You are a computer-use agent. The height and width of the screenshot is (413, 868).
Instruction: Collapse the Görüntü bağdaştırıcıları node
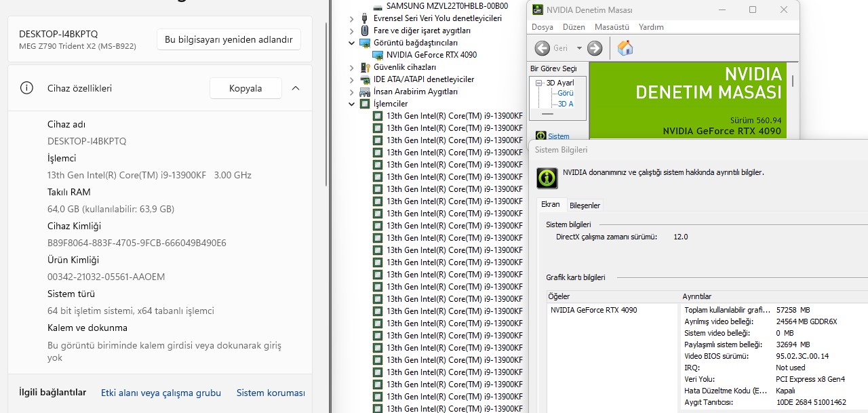coord(352,43)
